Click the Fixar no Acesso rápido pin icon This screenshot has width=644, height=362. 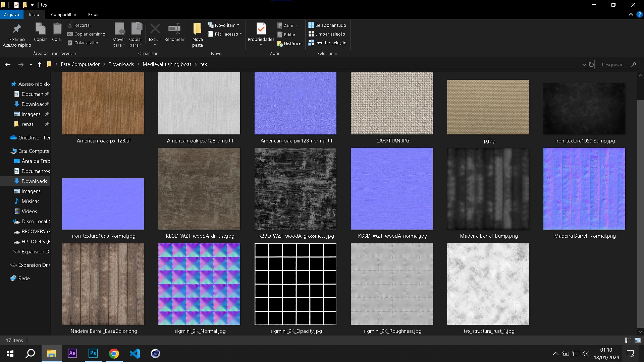17,29
